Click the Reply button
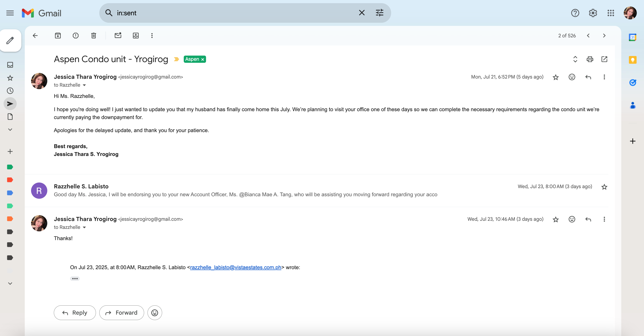This screenshot has height=336, width=644. pos(75,313)
